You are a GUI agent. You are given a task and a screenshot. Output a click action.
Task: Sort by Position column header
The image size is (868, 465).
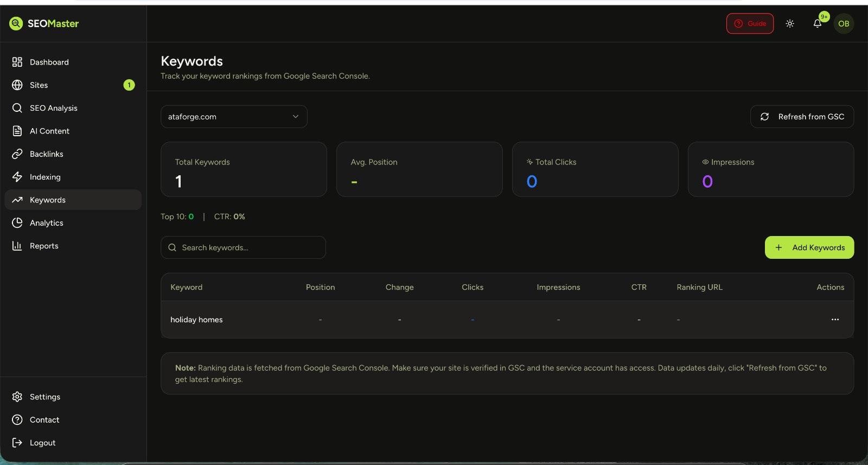(x=321, y=287)
